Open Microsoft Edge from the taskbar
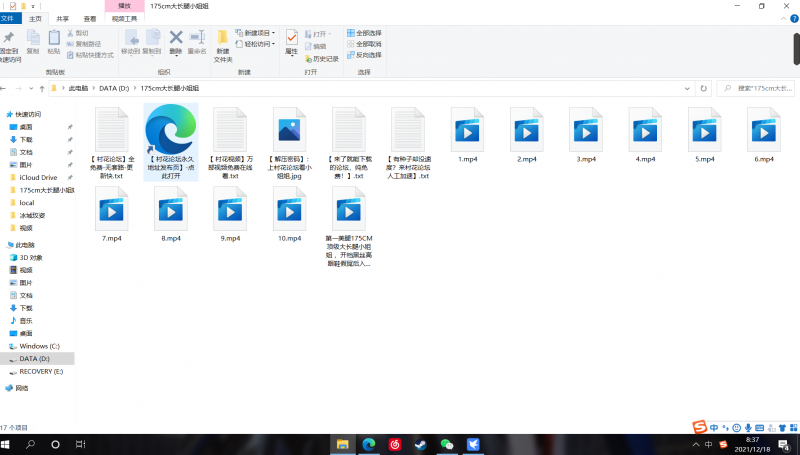Viewport: 800px width, 455px height. pyautogui.click(x=369, y=444)
